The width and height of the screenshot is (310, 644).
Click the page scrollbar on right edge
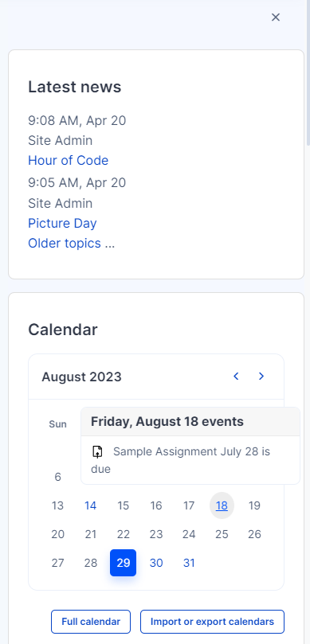[x=308, y=74]
